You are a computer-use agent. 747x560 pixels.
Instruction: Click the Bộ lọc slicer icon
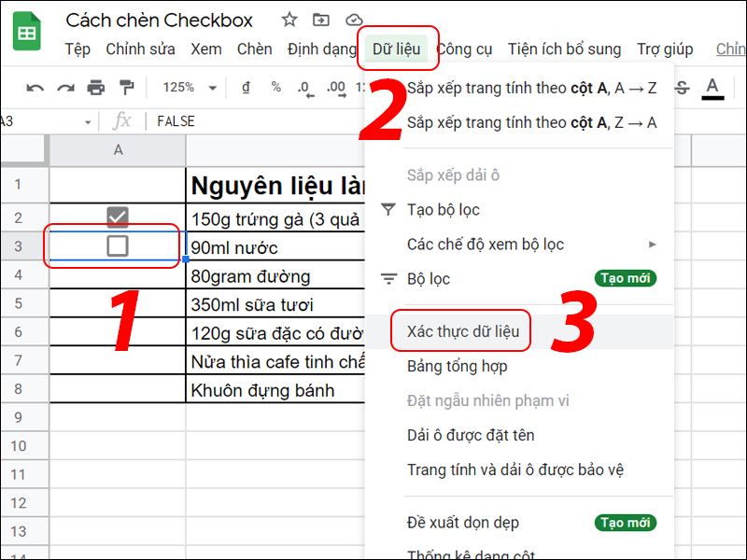pyautogui.click(x=388, y=278)
